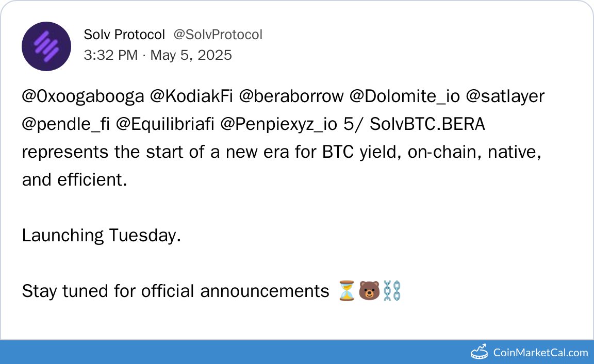Screen dimensions: 594x364
Task: Click the @SolvProtocol handle
Action: [x=218, y=35]
